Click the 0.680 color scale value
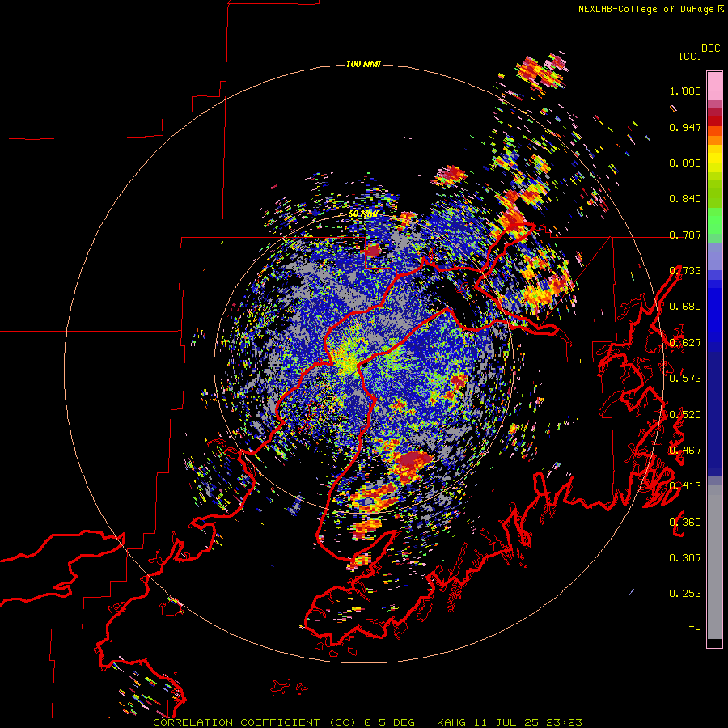Image resolution: width=728 pixels, height=728 pixels. 685,307
